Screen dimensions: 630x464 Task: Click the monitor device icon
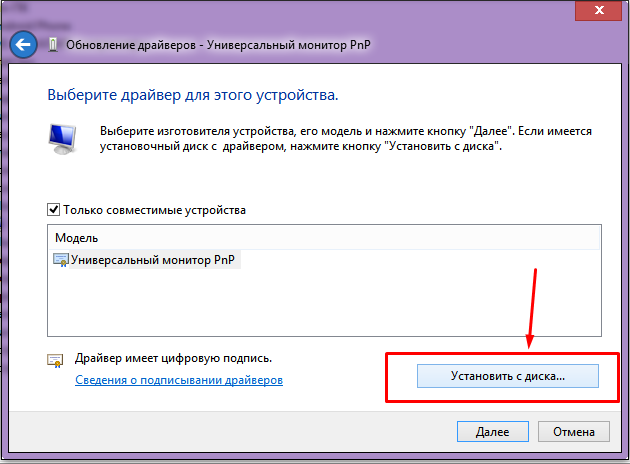pos(63,139)
